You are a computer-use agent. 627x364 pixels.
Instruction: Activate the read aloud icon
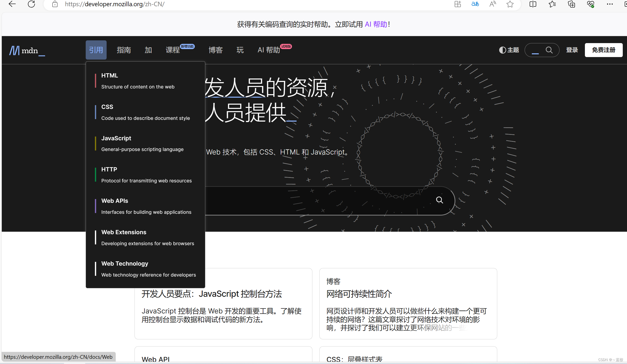(492, 4)
